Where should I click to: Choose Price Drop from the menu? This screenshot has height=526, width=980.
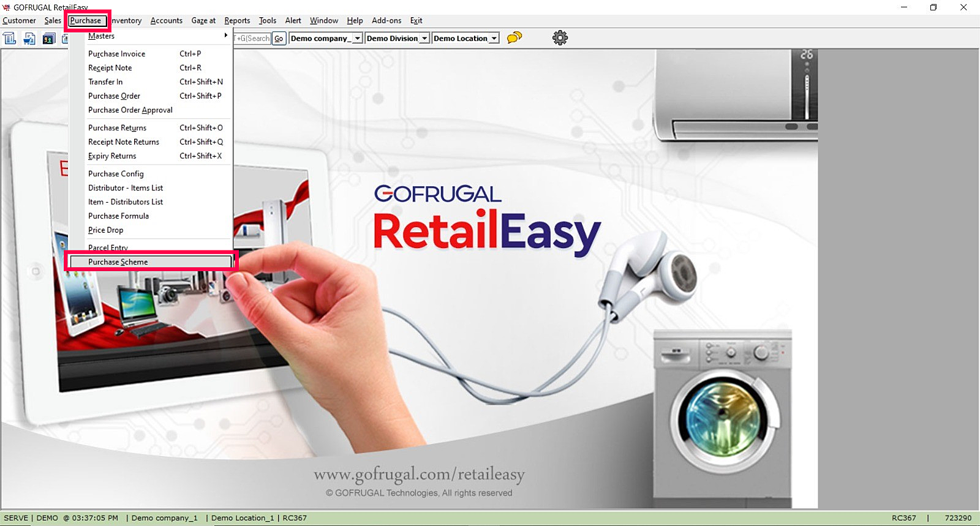[151, 230]
